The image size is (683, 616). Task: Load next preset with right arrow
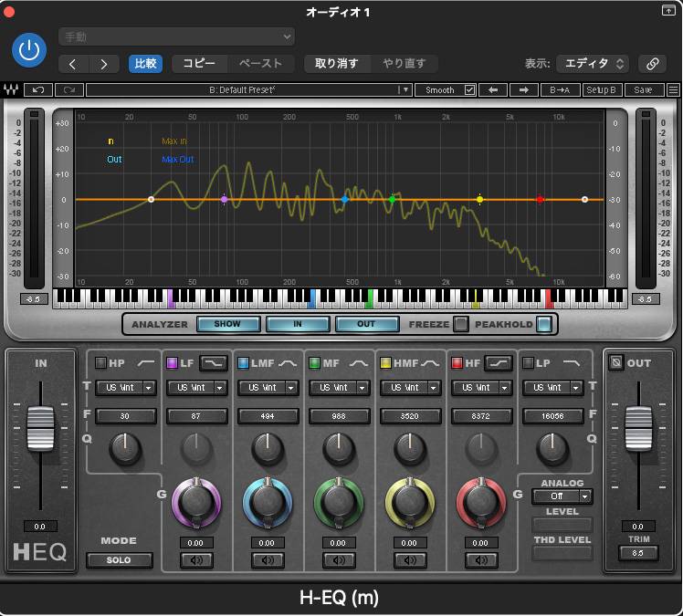coord(523,90)
